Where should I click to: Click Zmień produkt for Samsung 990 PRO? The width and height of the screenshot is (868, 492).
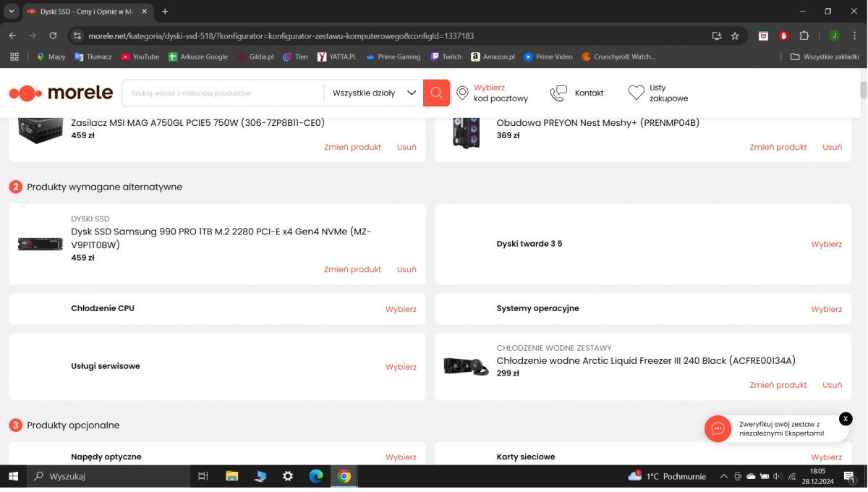pyautogui.click(x=352, y=269)
